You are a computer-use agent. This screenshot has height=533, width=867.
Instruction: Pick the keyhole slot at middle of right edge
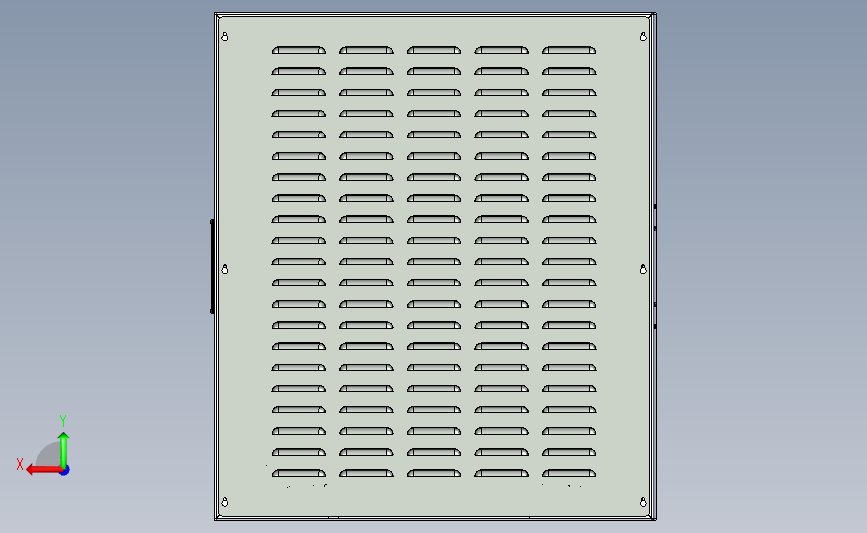tap(643, 269)
